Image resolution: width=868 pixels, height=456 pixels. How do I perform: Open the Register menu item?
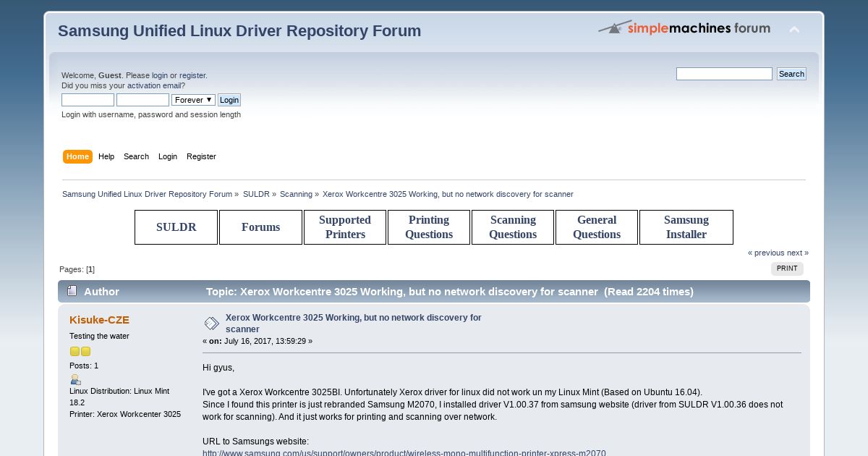point(201,156)
